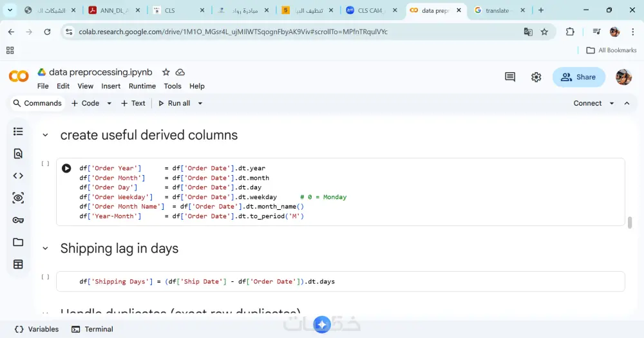
Task: Open the Insert menu
Action: click(x=111, y=86)
